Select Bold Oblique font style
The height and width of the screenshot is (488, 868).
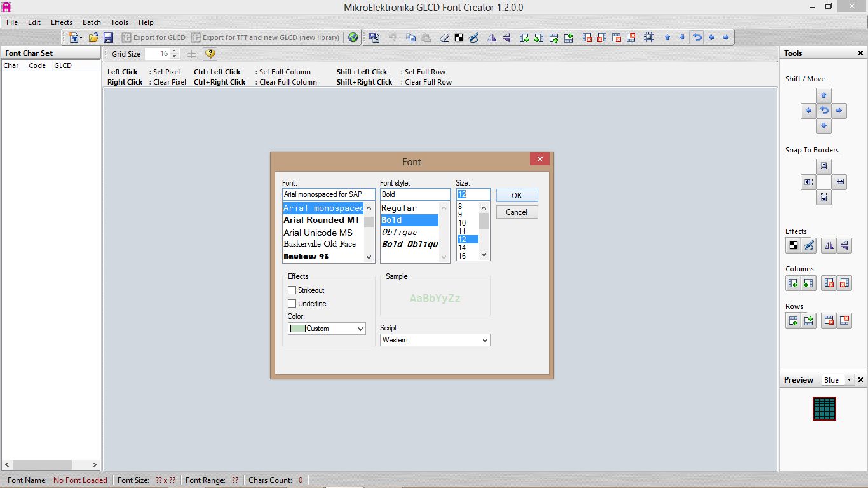point(410,244)
